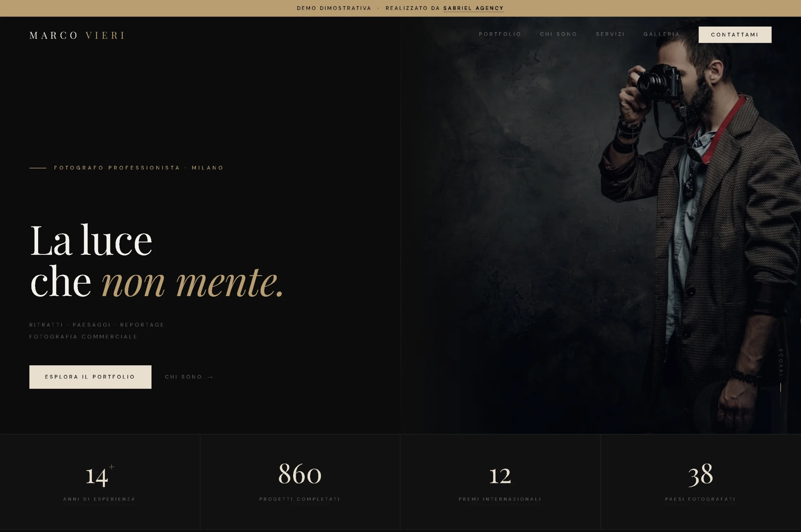
Task: Click the 12 premi internazionali stat
Action: pos(500,481)
